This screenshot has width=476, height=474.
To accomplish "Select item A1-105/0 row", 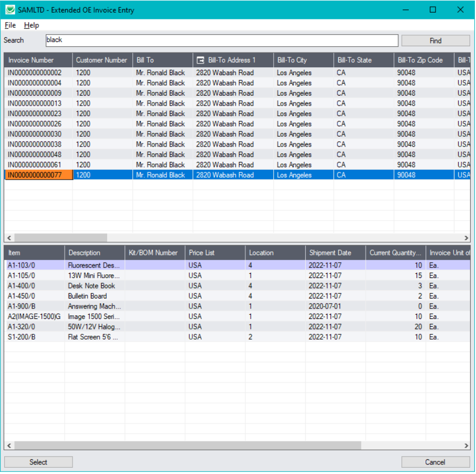I will (237, 276).
